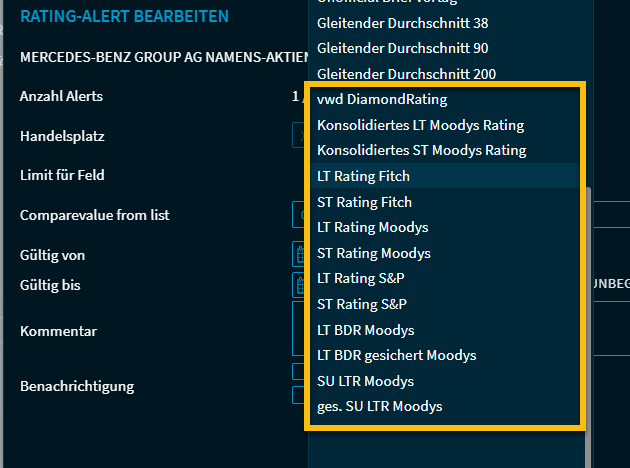Select the LT Rating Fitch entry
The image size is (630, 468).
363,176
